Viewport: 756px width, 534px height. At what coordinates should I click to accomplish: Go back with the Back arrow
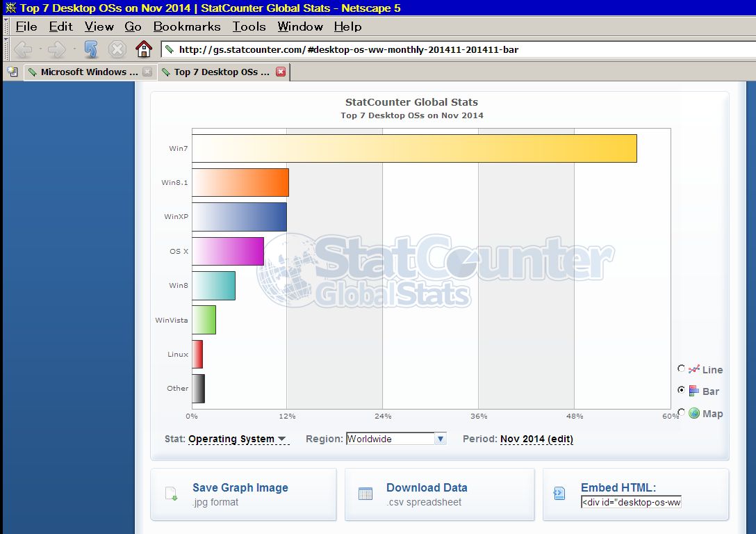tap(23, 49)
